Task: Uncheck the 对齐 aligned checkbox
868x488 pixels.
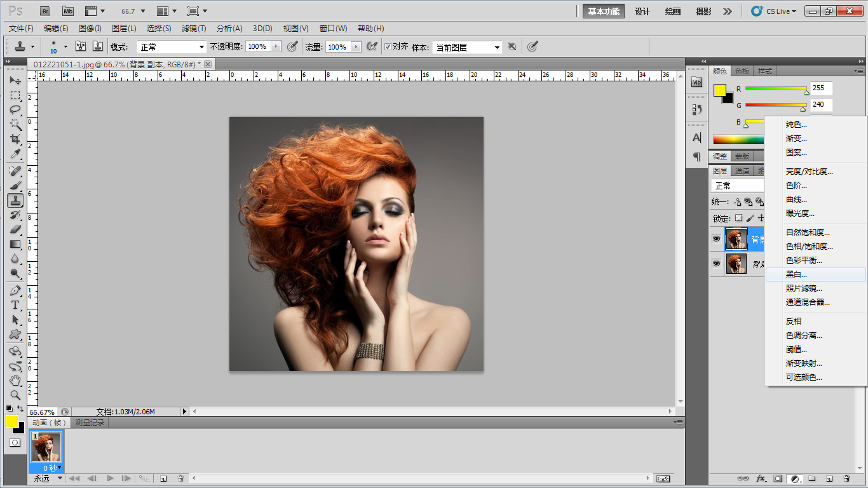Action: (x=388, y=46)
